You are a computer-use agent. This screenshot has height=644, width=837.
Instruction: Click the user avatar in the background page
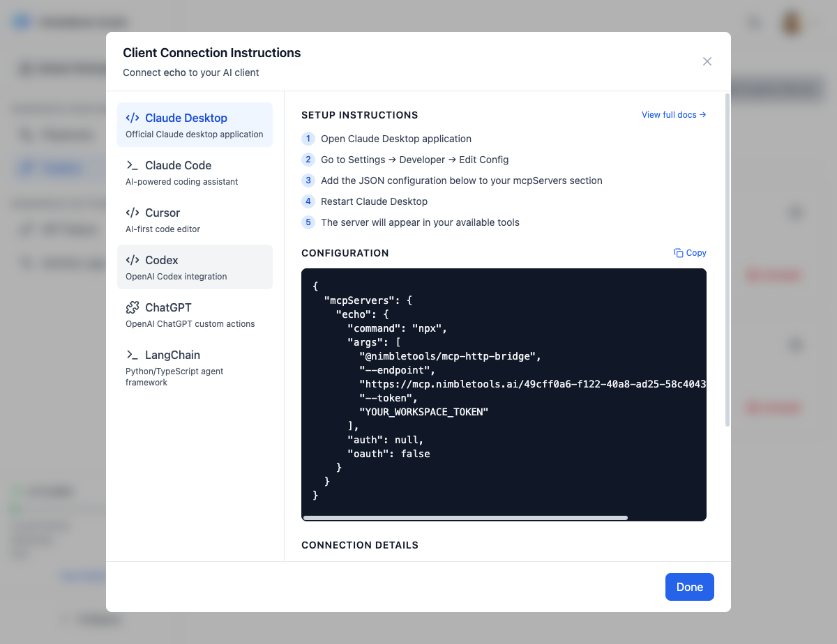792,22
